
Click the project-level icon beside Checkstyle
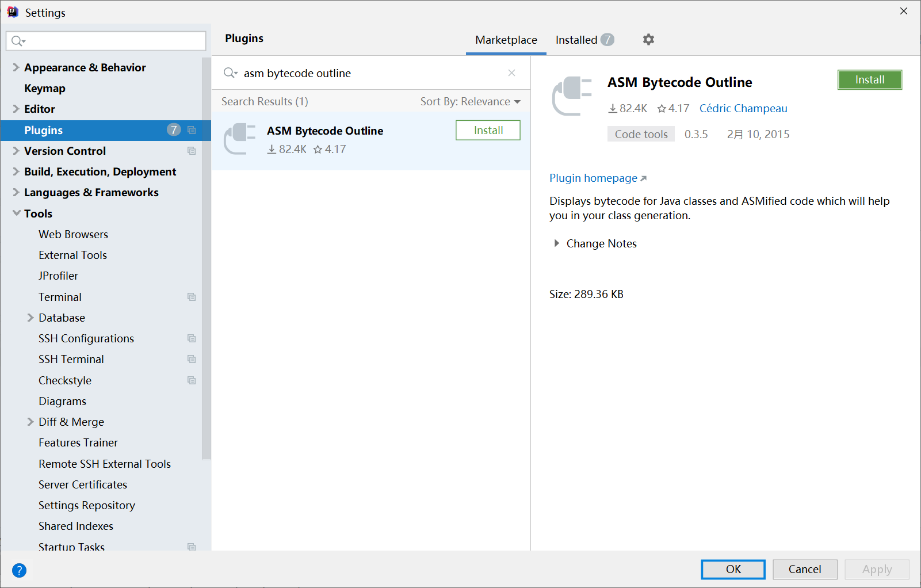(x=192, y=380)
